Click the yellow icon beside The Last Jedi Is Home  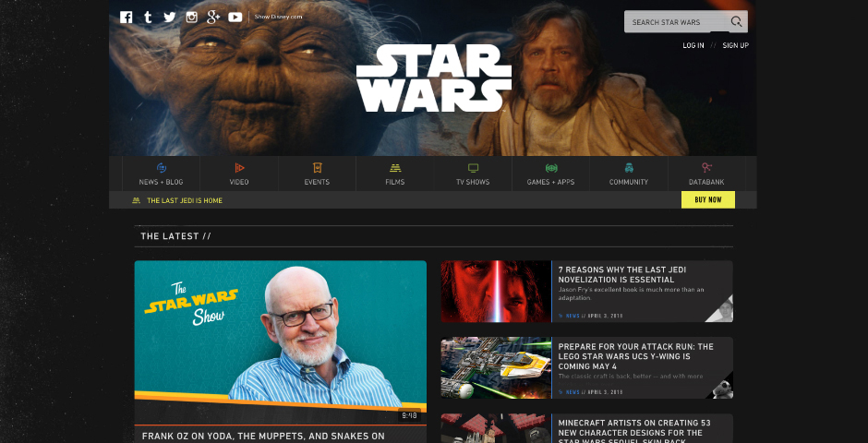[x=136, y=200]
